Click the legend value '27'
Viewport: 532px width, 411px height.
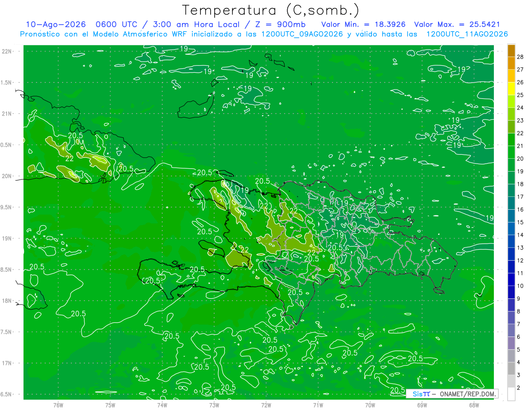pos(520,69)
